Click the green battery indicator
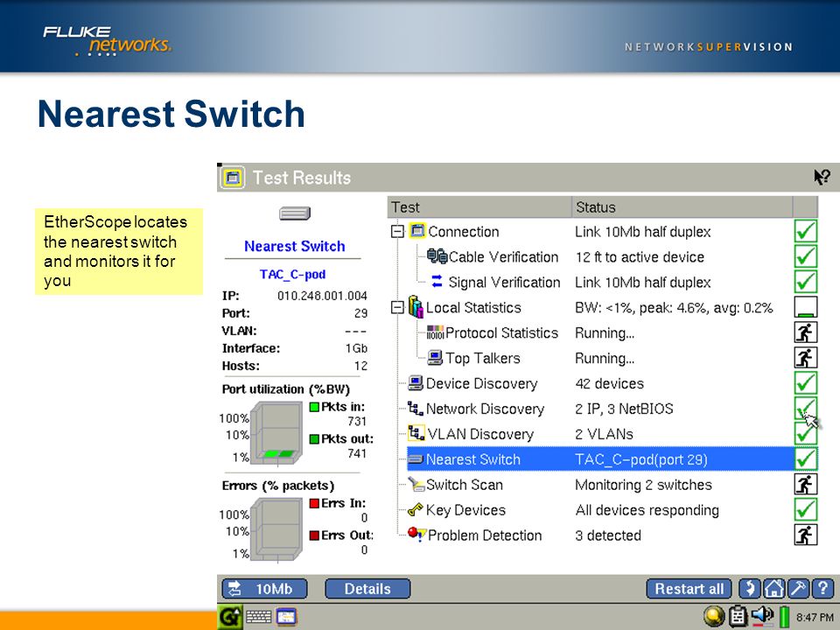The image size is (840, 630). 784,617
